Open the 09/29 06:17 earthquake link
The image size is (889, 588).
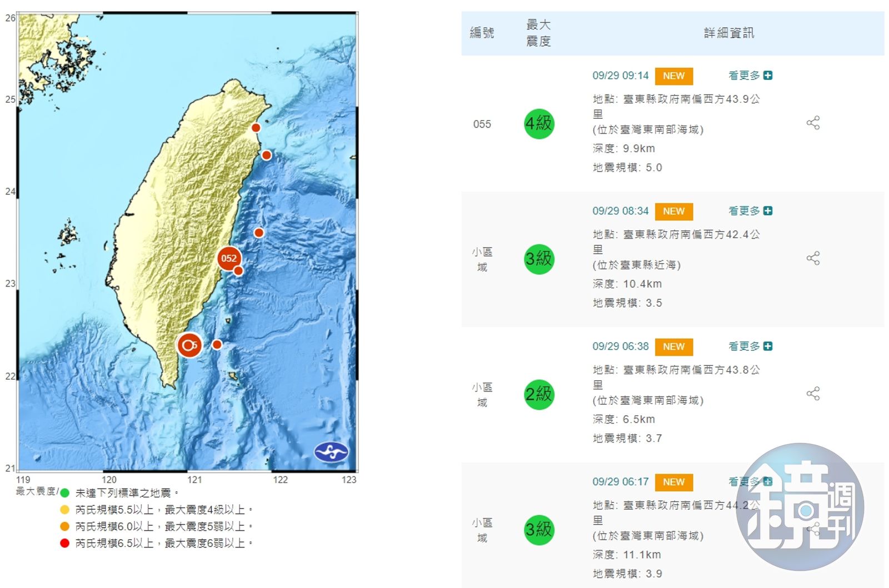(x=620, y=482)
